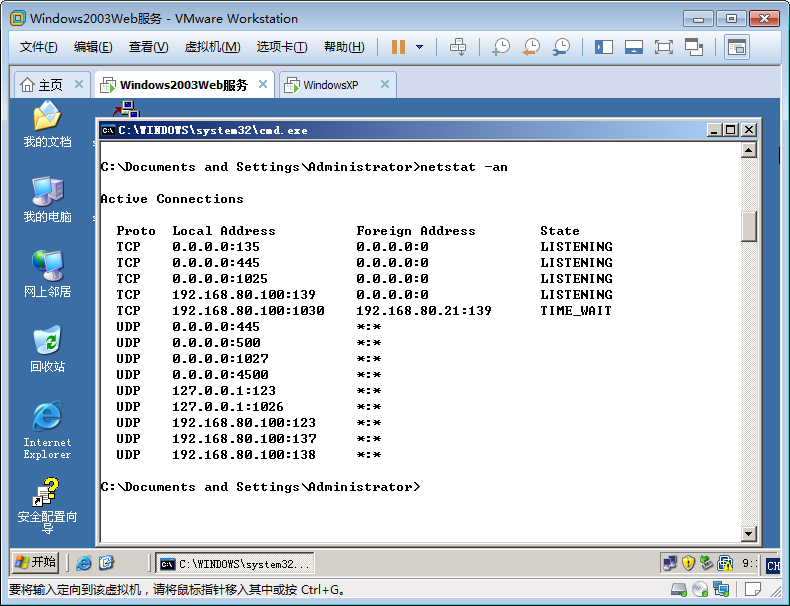Click the VMware Workstation title bar icon
This screenshot has width=790, height=606.
18,19
